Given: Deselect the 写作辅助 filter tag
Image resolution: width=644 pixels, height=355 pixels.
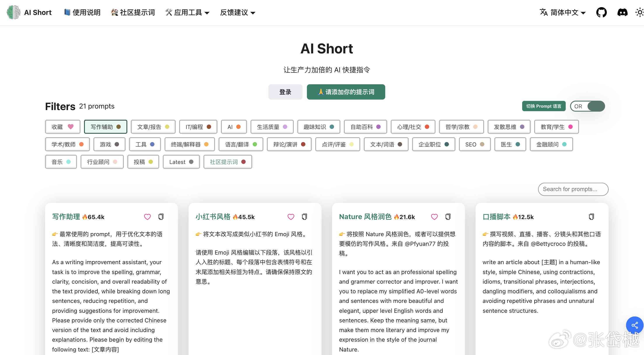Looking at the screenshot, I should tap(105, 127).
